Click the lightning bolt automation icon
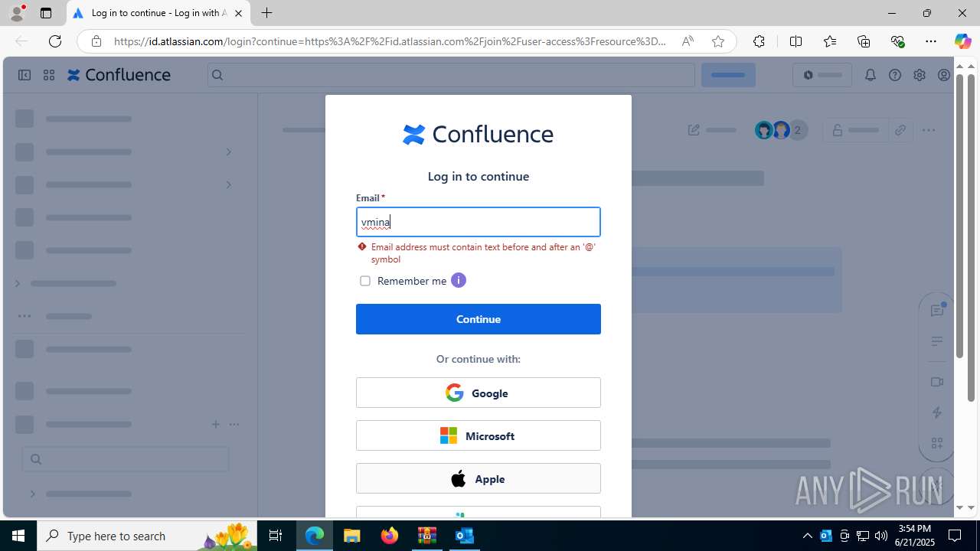This screenshot has height=551, width=980. tap(937, 412)
